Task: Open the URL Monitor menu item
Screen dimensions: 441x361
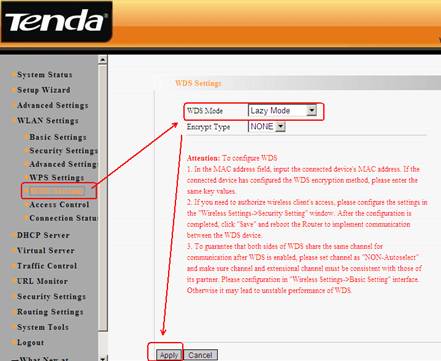Action: coord(42,281)
